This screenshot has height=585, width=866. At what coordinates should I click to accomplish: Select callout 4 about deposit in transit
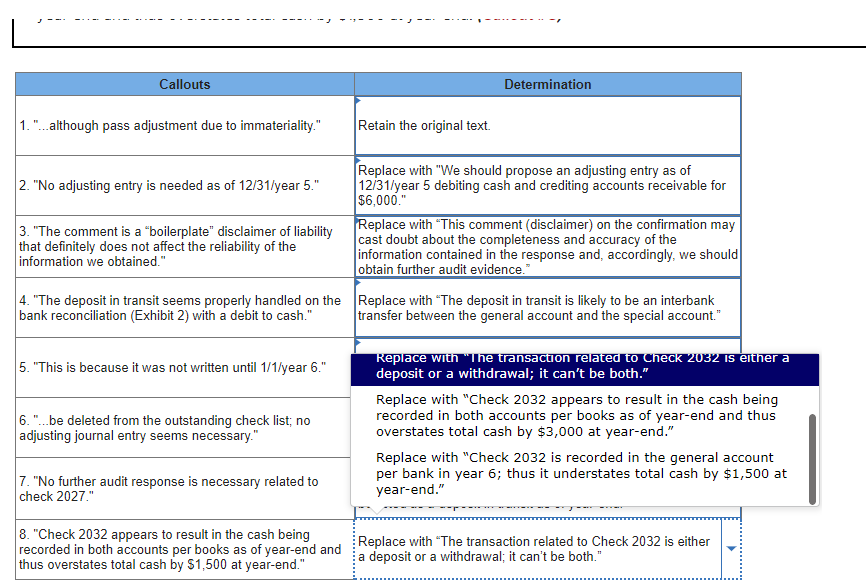[x=184, y=306]
